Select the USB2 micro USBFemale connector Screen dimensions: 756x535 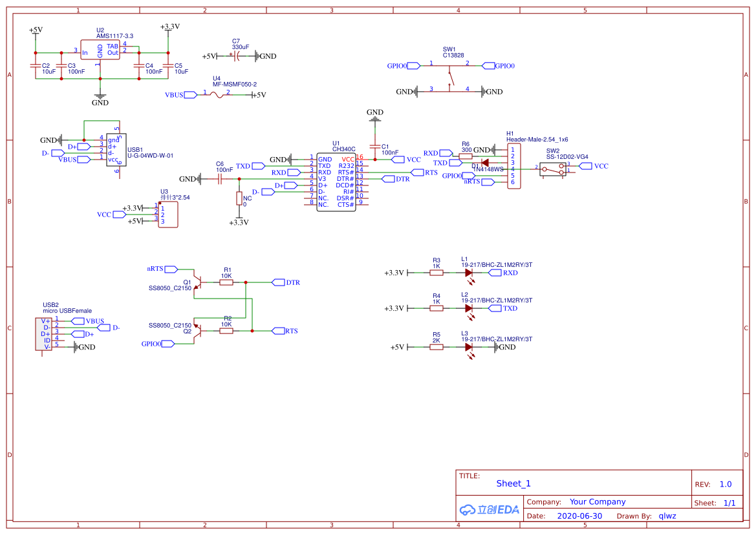point(43,334)
